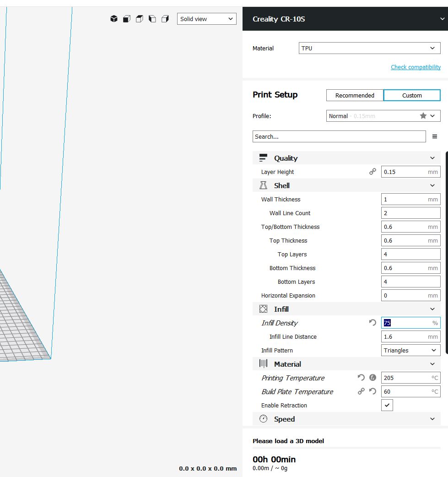The image size is (448, 477).
Task: Click the settings panel vertical scrollbar
Action: [446, 252]
